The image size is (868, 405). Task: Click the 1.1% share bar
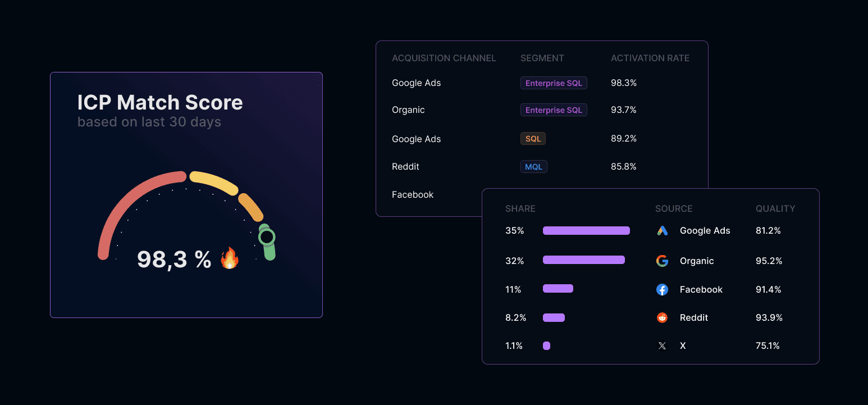[546, 346]
